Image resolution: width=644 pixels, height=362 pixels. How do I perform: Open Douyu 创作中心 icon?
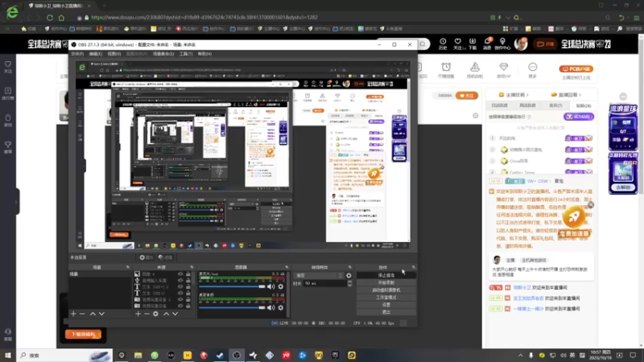pyautogui.click(x=502, y=43)
